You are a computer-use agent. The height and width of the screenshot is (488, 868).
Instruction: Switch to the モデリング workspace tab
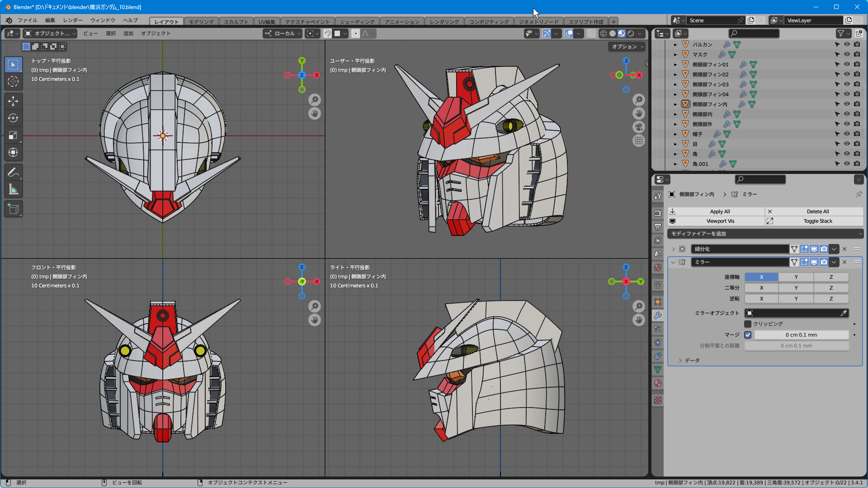pyautogui.click(x=201, y=22)
